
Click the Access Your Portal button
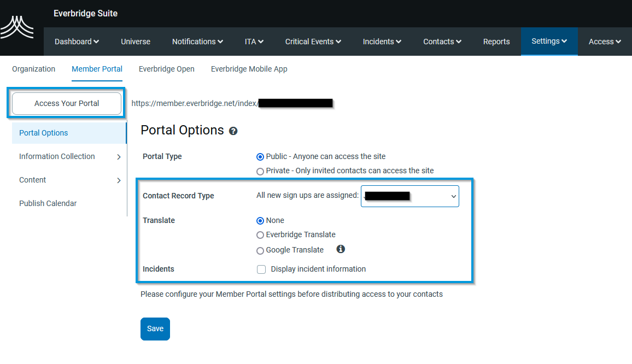pos(66,103)
